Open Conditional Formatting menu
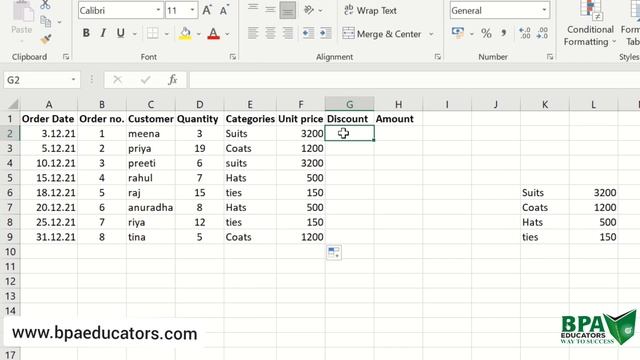 (590, 24)
